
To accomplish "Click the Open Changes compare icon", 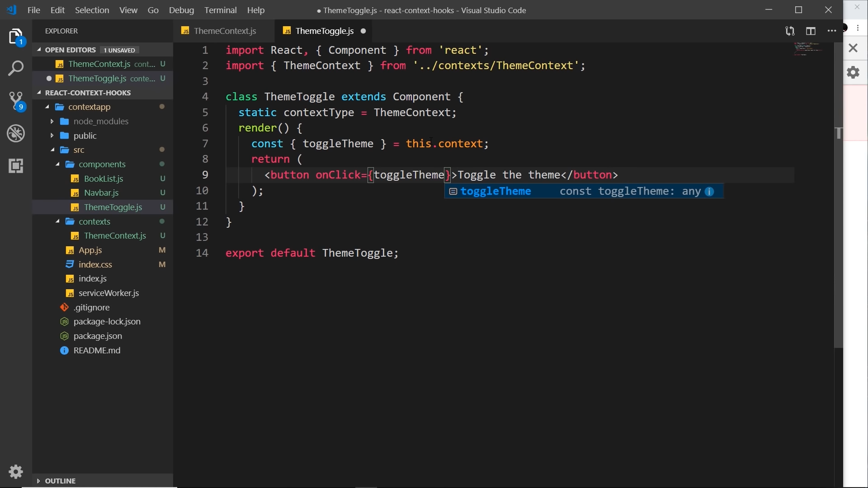I will 789,31.
